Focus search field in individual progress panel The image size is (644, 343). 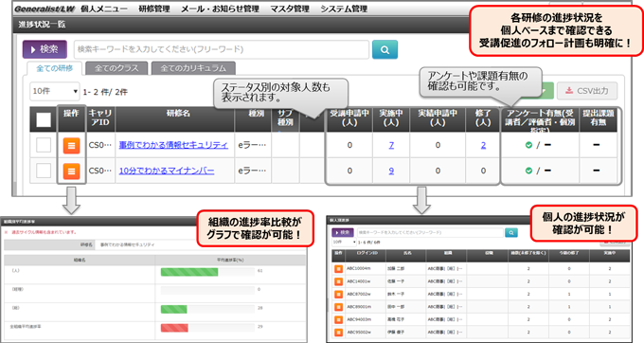[430, 232]
